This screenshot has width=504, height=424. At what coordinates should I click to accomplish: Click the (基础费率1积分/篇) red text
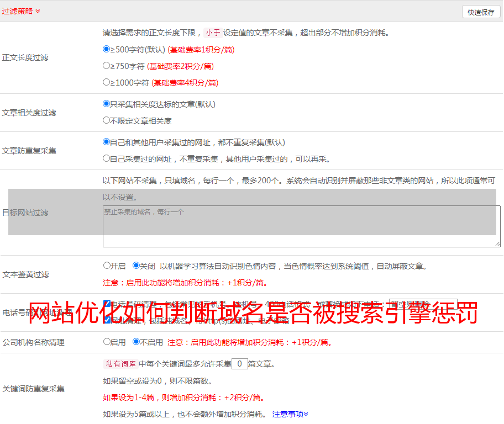point(201,50)
